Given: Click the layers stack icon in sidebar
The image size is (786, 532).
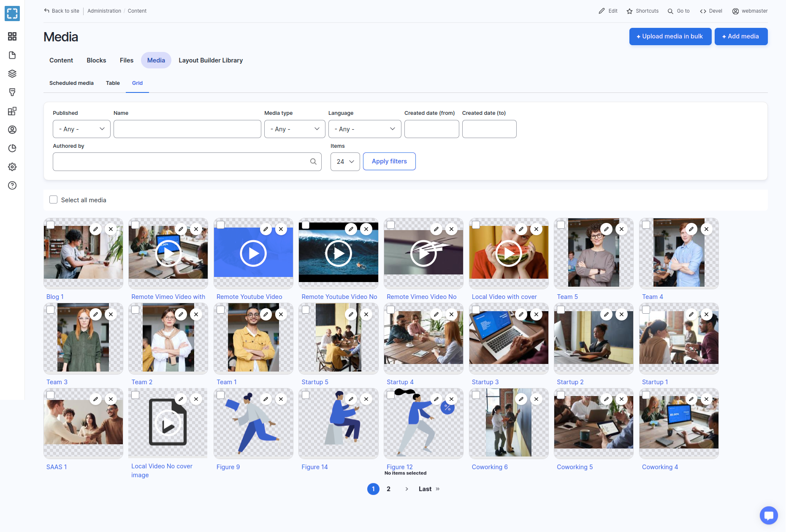Looking at the screenshot, I should click(12, 74).
